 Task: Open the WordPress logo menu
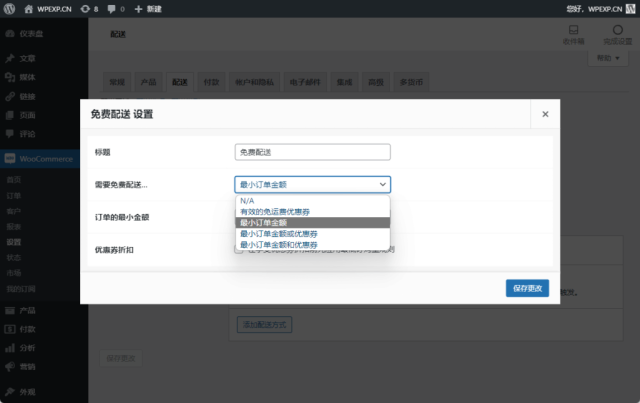click(x=9, y=9)
